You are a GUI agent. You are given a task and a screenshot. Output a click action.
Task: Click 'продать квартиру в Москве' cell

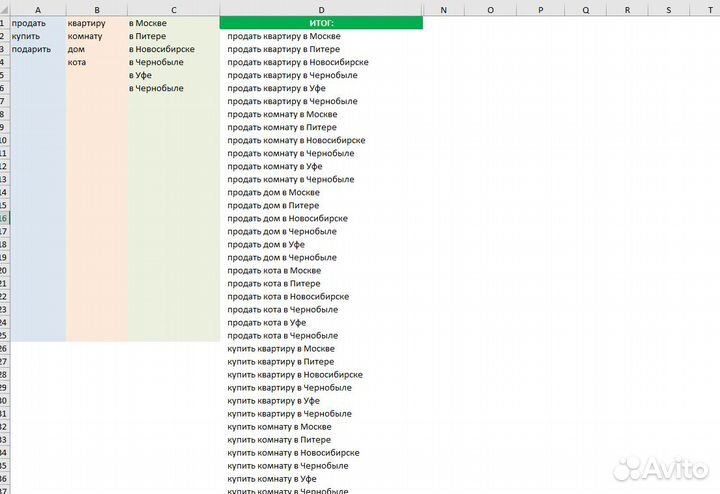pos(321,36)
